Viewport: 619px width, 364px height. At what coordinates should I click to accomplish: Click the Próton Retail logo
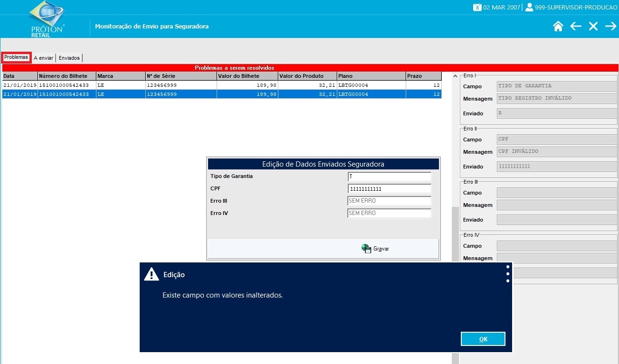48,19
